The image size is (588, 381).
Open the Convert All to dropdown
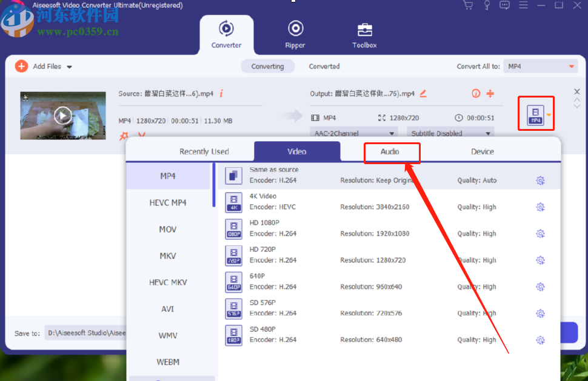click(540, 66)
